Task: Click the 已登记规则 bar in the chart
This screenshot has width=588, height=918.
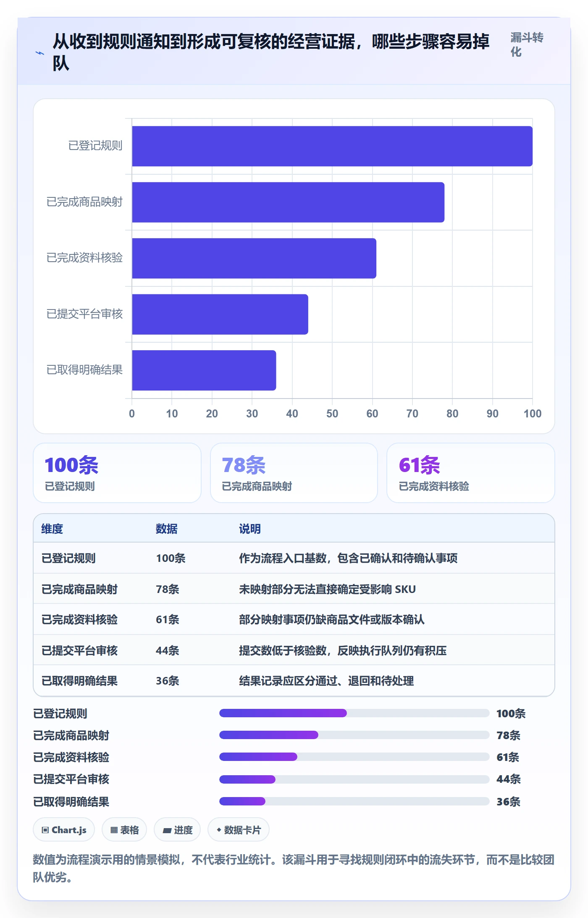Action: tap(332, 146)
